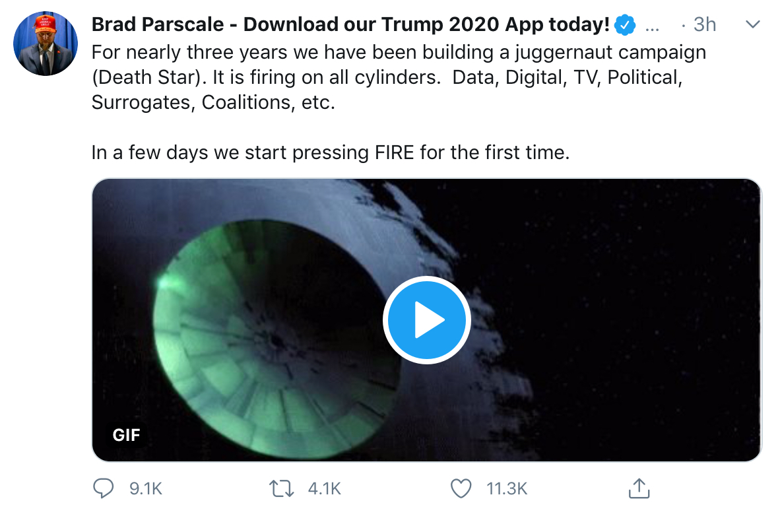The height and width of the screenshot is (532, 780).
Task: Open the share tweet icon
Action: click(638, 488)
